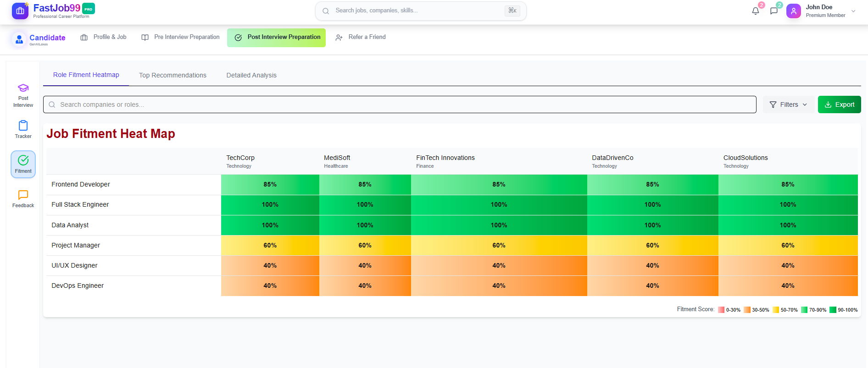Screen dimensions: 868x368
Task: Expand the Filters dropdown
Action: coord(788,104)
